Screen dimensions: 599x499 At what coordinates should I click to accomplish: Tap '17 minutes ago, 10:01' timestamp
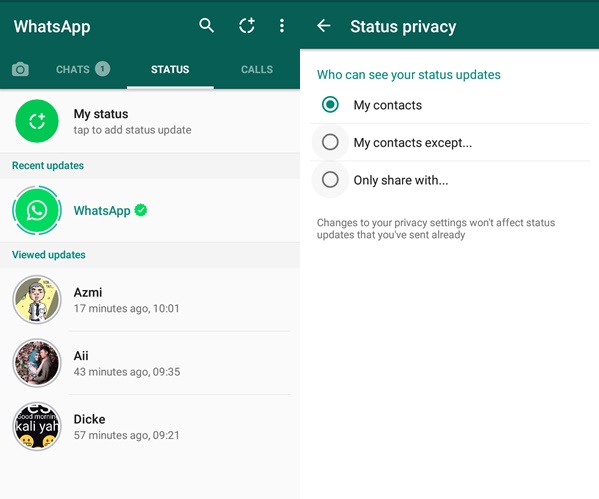pos(126,308)
